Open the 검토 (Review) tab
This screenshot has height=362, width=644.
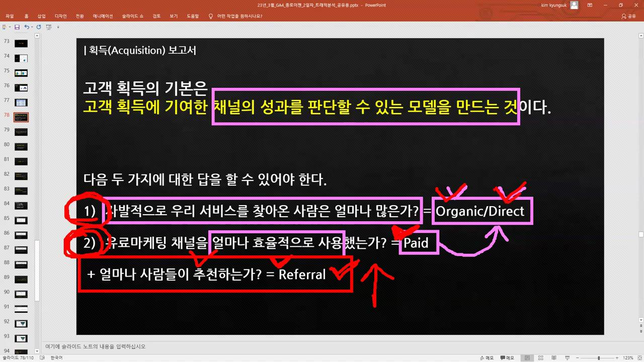[156, 16]
